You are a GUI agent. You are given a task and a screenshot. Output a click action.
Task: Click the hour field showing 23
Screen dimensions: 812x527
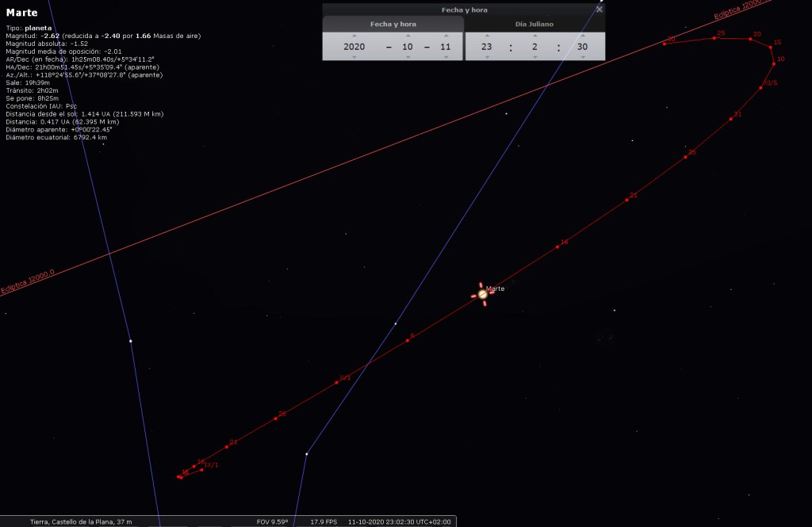tap(486, 47)
